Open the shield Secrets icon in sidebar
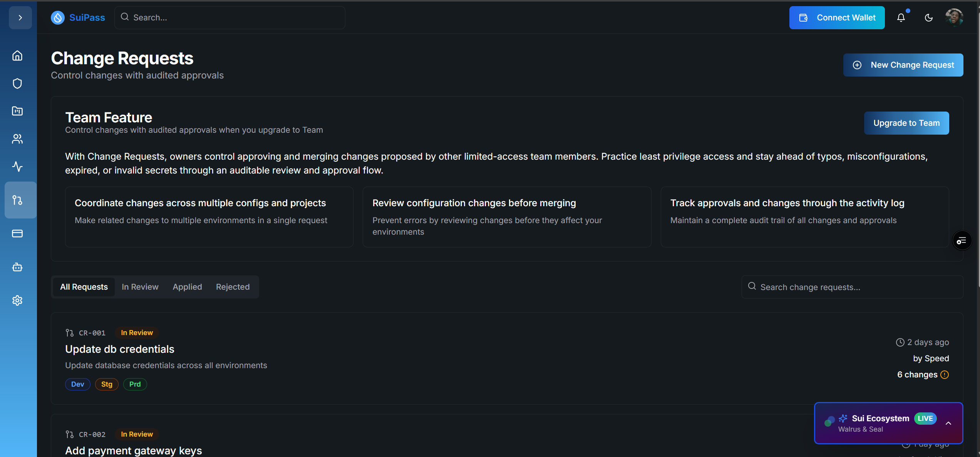 tap(17, 83)
